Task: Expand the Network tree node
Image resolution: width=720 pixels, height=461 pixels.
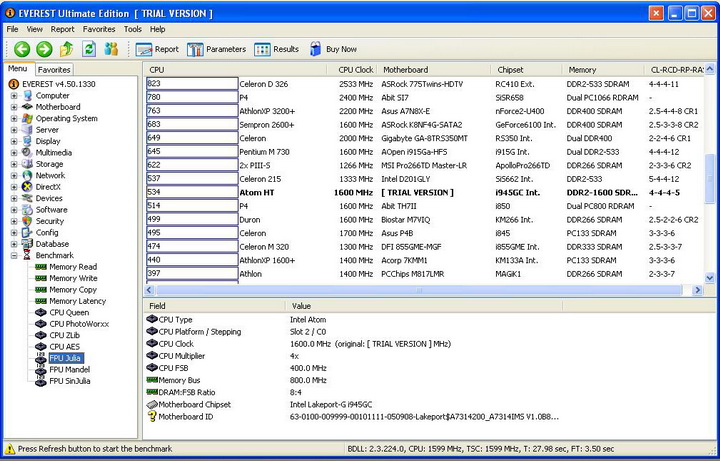Action: (x=14, y=175)
